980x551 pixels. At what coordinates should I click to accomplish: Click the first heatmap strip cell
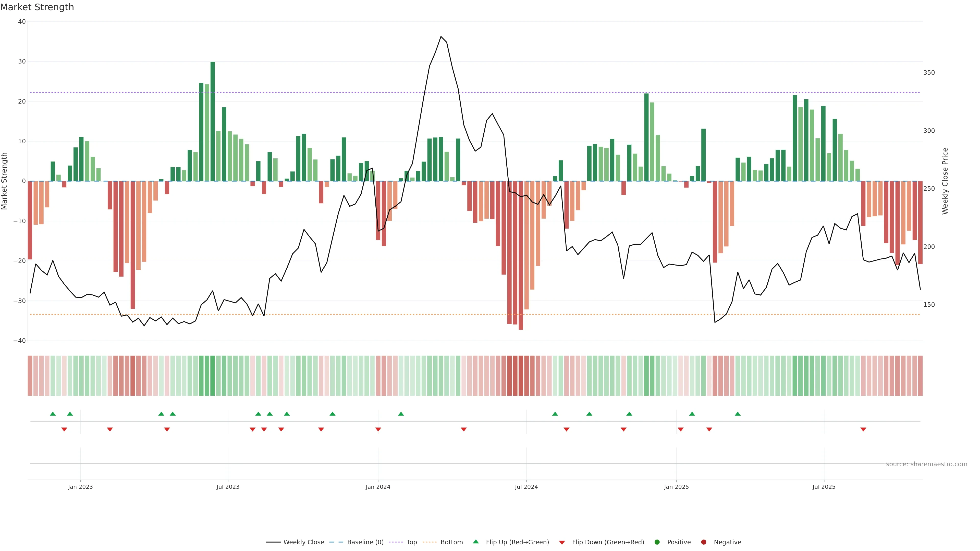click(x=30, y=375)
